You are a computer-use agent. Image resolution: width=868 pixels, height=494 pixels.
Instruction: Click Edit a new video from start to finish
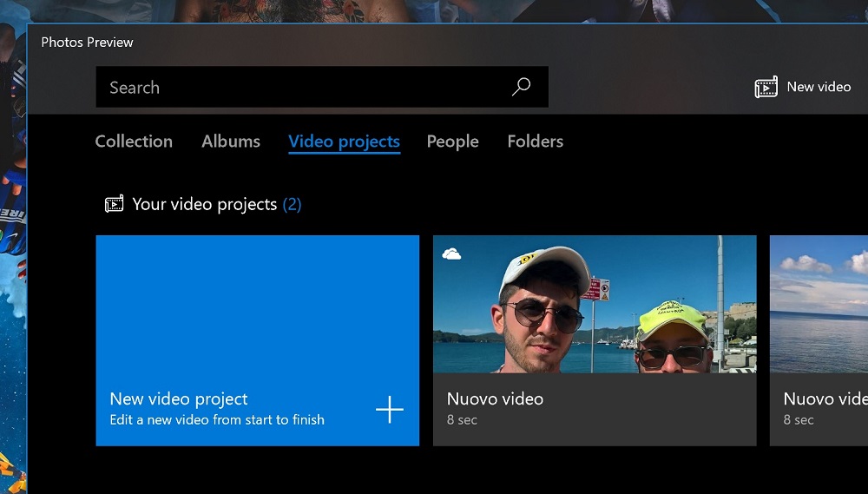217,420
